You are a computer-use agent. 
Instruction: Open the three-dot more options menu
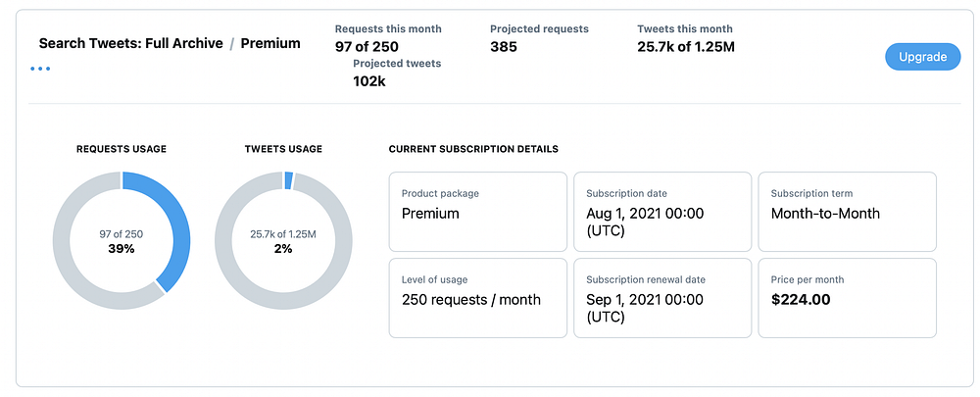pos(40,69)
